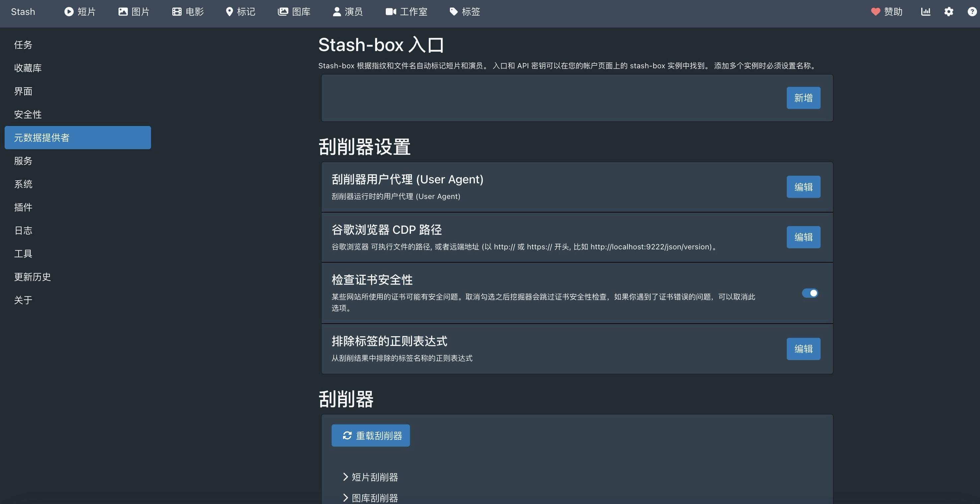Image resolution: width=980 pixels, height=504 pixels.
Task: Click 新增 to add a Stash-box entry
Action: click(803, 98)
